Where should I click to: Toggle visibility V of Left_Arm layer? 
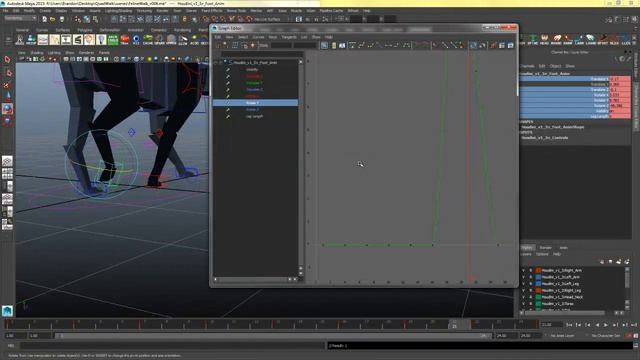click(x=524, y=277)
